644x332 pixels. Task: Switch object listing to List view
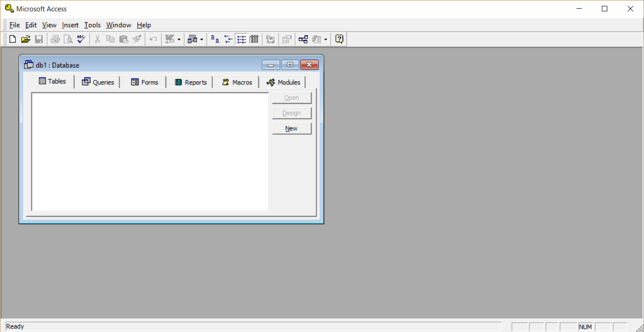241,39
